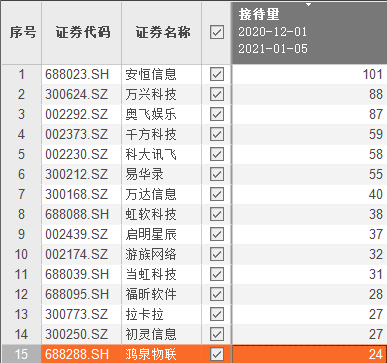Select security code 300212.SZ
The height and width of the screenshot is (363, 387).
pyautogui.click(x=77, y=174)
